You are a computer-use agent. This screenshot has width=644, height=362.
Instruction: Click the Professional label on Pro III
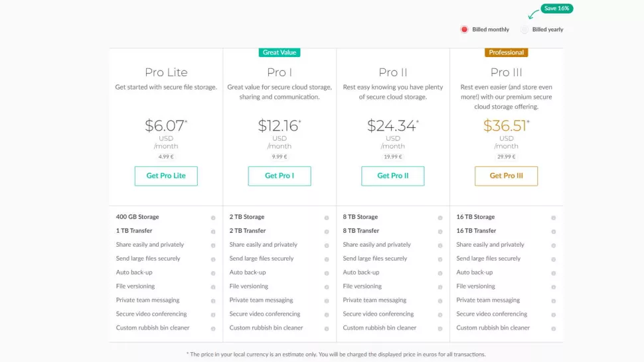pyautogui.click(x=506, y=52)
